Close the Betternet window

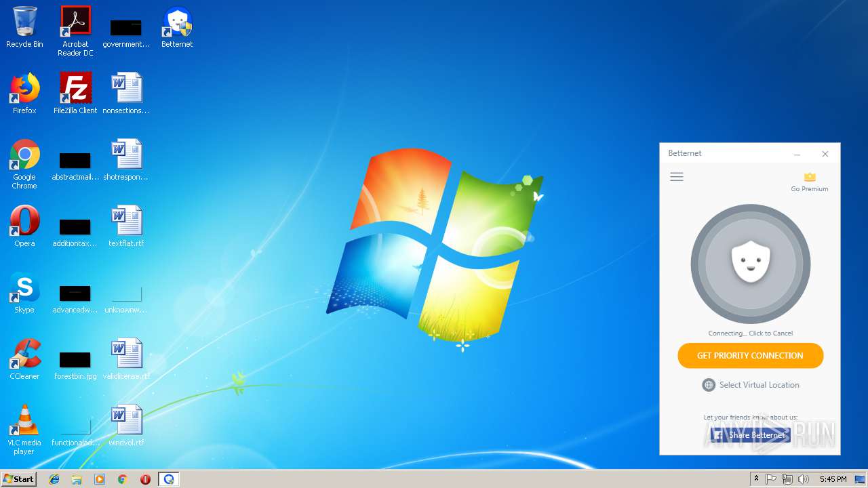click(825, 154)
